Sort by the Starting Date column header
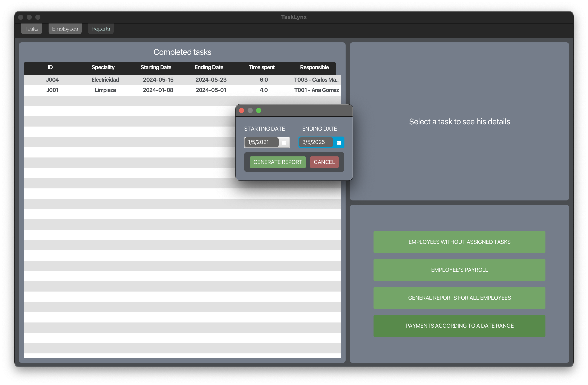 point(156,67)
